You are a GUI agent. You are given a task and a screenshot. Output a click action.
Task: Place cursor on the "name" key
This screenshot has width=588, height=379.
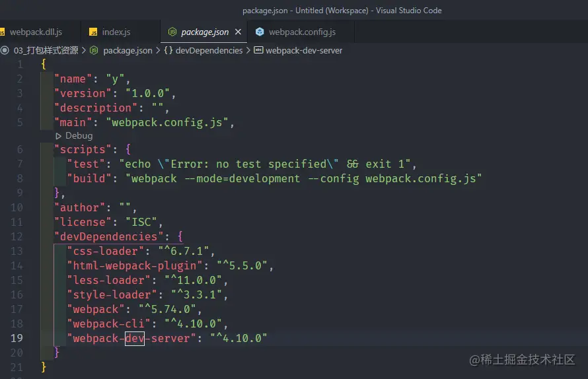73,79
